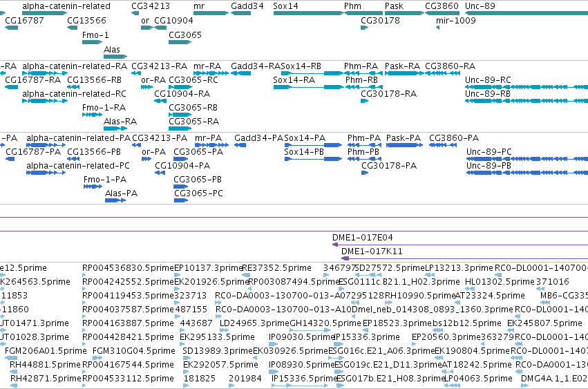Click the HL01302.5prime EST label
Viewport: 588px width, 389px height.
[500, 282]
